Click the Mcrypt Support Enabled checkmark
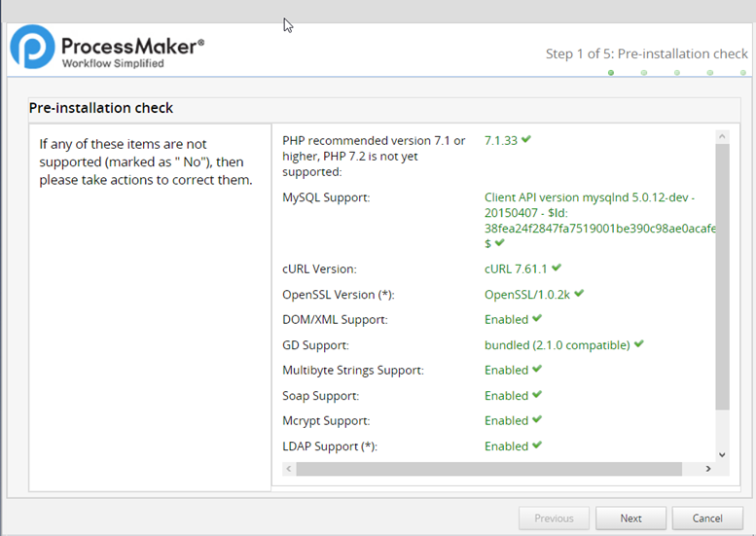This screenshot has width=756, height=536. pyautogui.click(x=537, y=420)
